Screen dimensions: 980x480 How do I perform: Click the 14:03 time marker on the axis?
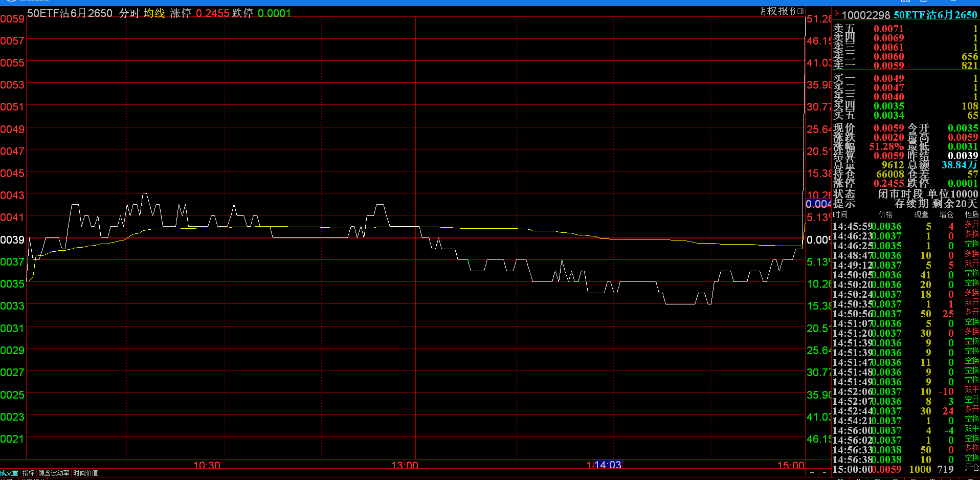[x=608, y=465]
